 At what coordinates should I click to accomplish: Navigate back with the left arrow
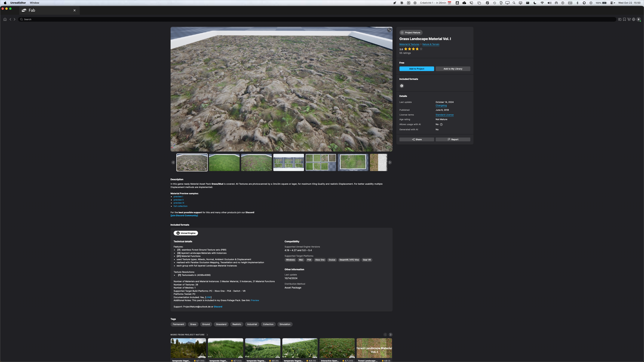(x=10, y=19)
